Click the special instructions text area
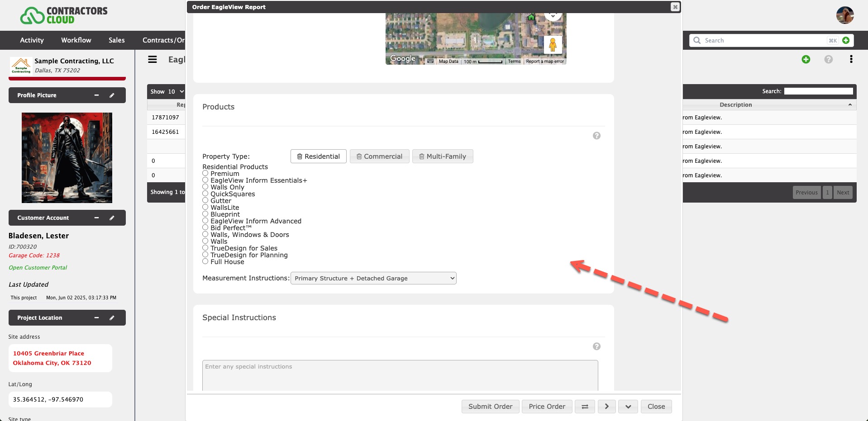This screenshot has height=421, width=868. click(400, 375)
